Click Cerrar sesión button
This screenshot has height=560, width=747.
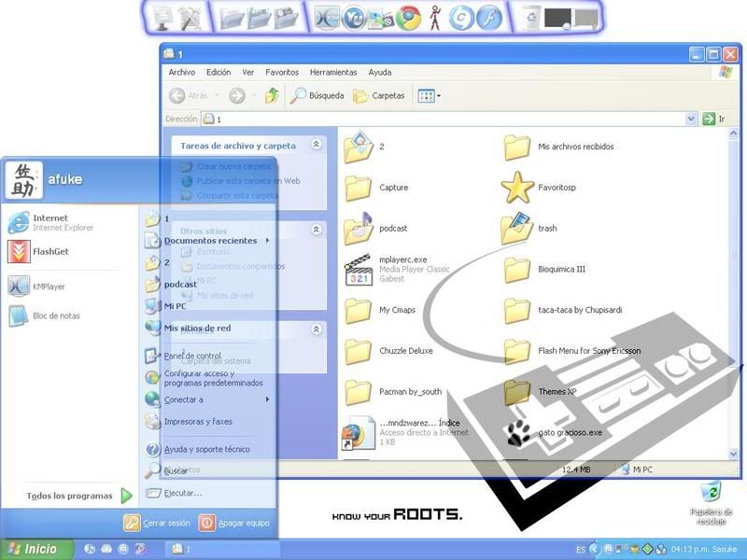157,523
